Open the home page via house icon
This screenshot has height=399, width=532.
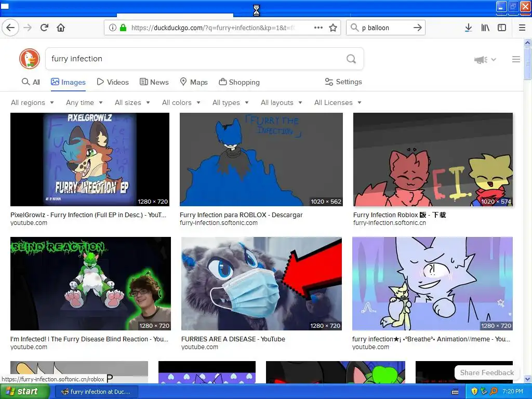click(61, 28)
